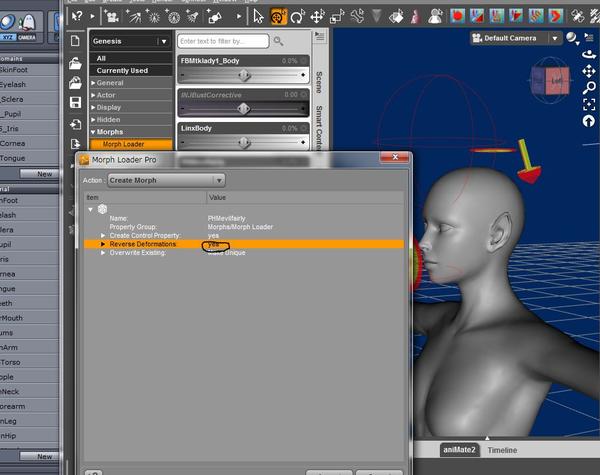Collapse the morph item tree in dialog

[91, 209]
